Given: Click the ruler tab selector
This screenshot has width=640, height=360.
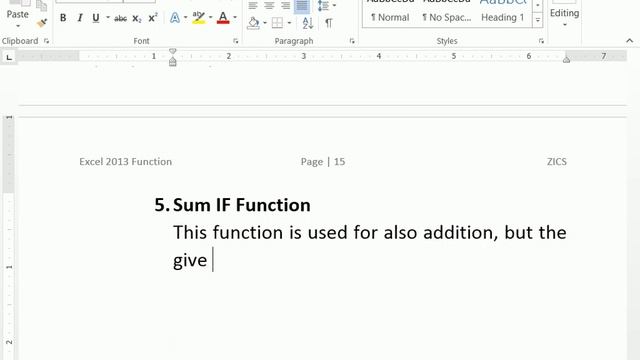Looking at the screenshot, I should (9, 57).
